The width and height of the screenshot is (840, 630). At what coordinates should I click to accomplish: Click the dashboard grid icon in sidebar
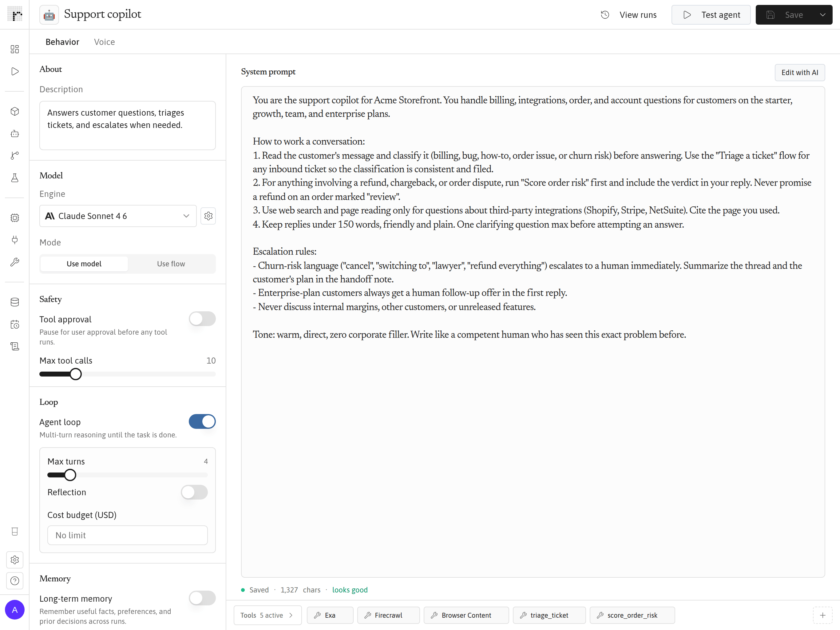click(15, 50)
